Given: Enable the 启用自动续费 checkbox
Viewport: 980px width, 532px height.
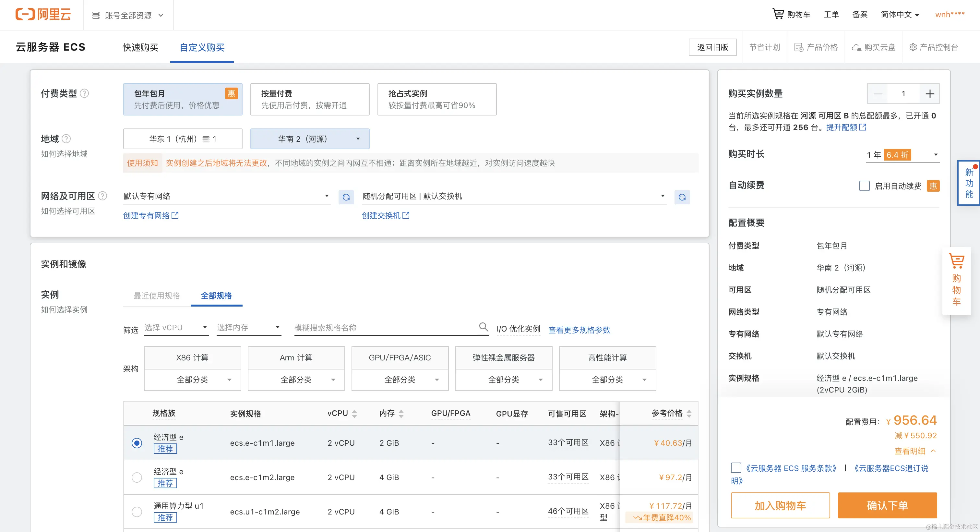Looking at the screenshot, I should (864, 186).
